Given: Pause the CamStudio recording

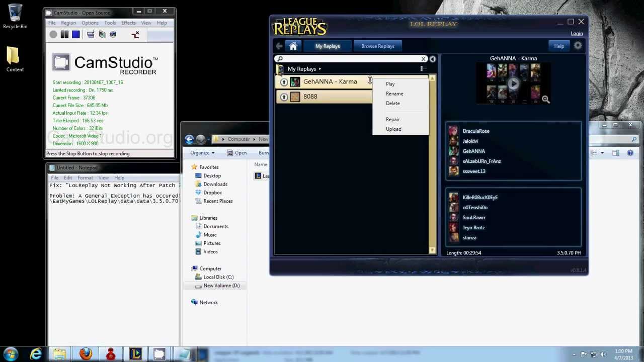Looking at the screenshot, I should click(64, 35).
